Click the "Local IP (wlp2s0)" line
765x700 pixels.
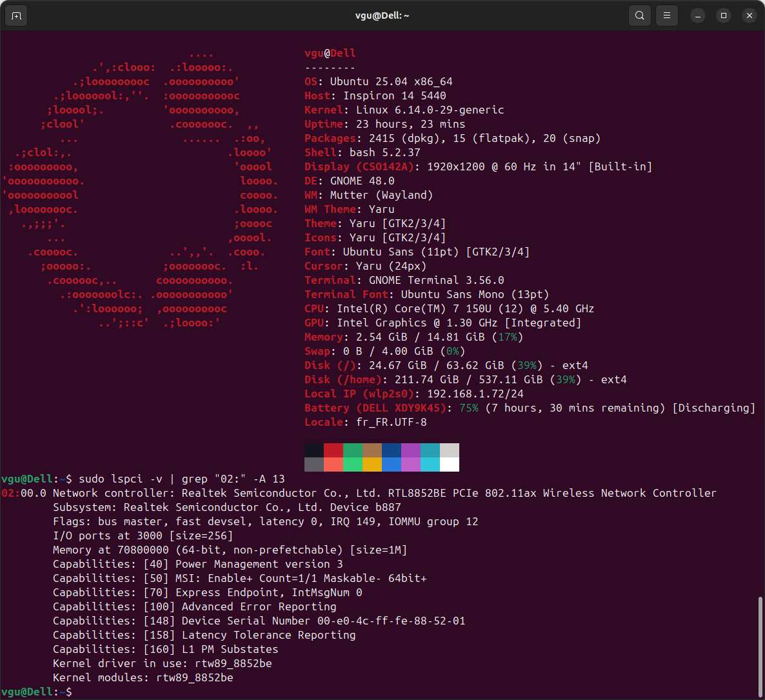pyautogui.click(x=414, y=394)
